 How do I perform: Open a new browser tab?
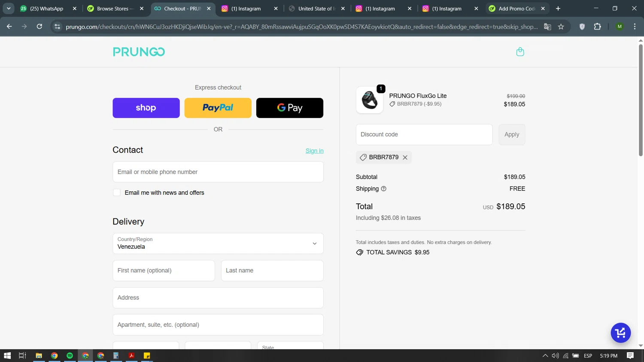pyautogui.click(x=558, y=9)
